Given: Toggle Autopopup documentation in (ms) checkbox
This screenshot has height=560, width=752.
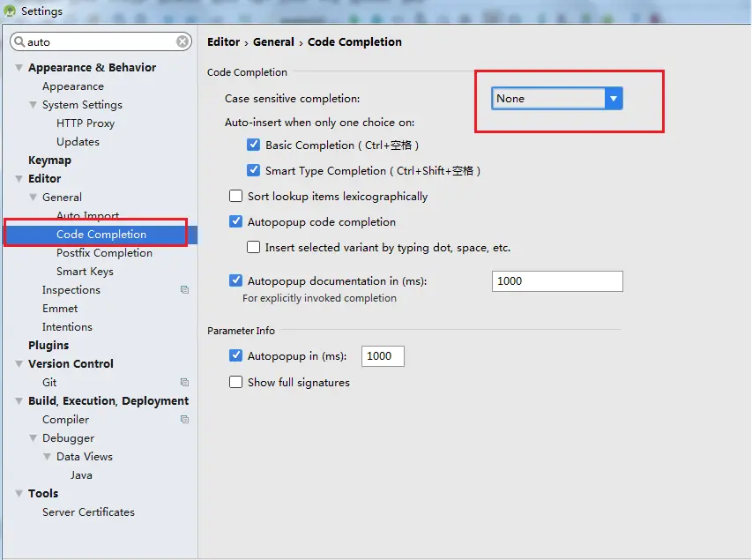Looking at the screenshot, I should (x=235, y=280).
